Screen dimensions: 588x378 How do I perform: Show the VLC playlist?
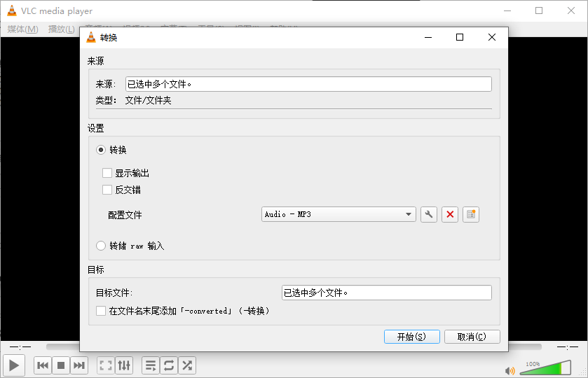tap(151, 365)
